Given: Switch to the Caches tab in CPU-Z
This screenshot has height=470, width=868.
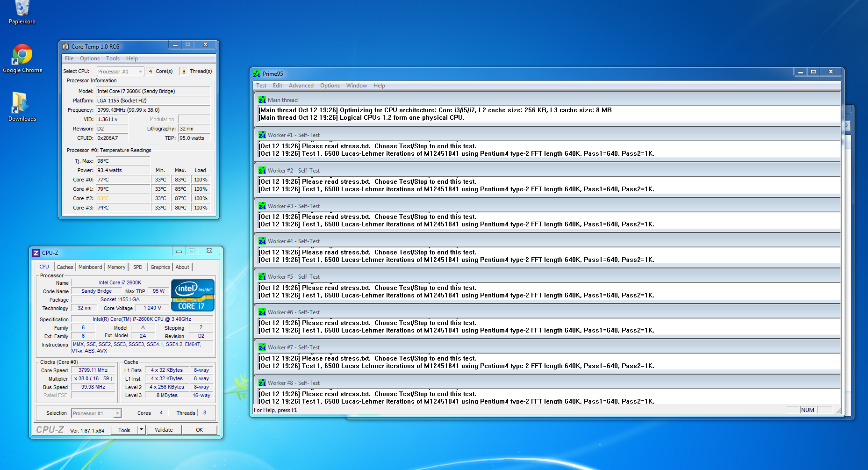Looking at the screenshot, I should 65,267.
